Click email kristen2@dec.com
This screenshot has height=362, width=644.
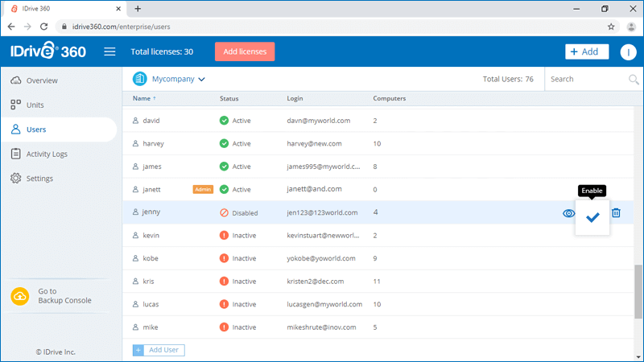(x=315, y=281)
